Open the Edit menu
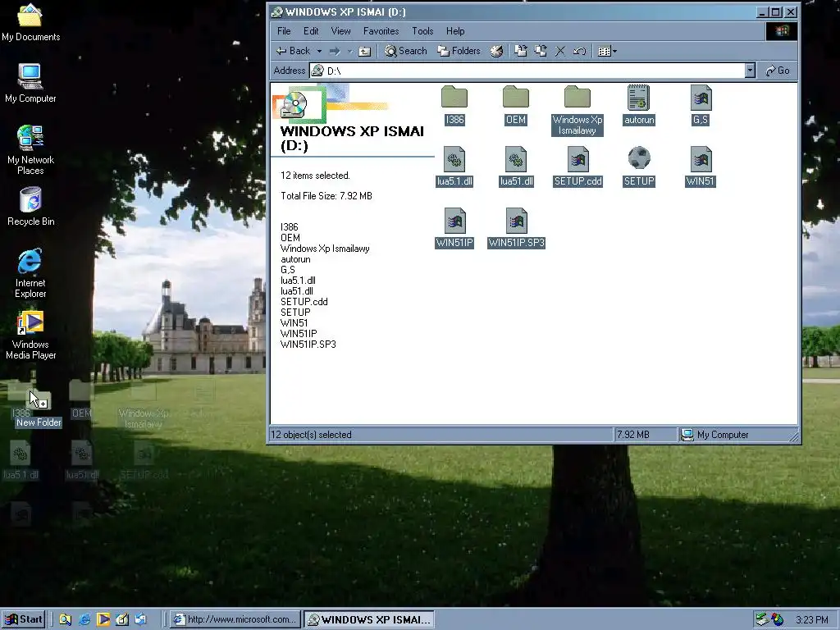Image resolution: width=840 pixels, height=630 pixels. tap(311, 31)
